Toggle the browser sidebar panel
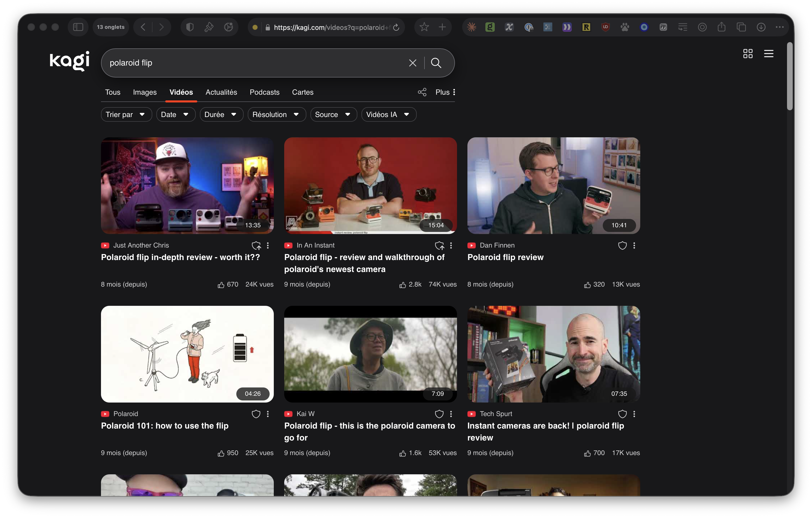This screenshot has height=518, width=812. coord(78,27)
